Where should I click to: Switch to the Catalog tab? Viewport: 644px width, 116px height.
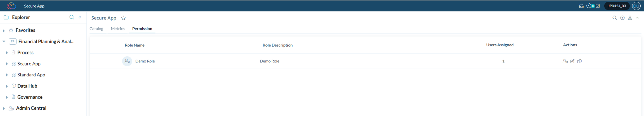(96, 29)
